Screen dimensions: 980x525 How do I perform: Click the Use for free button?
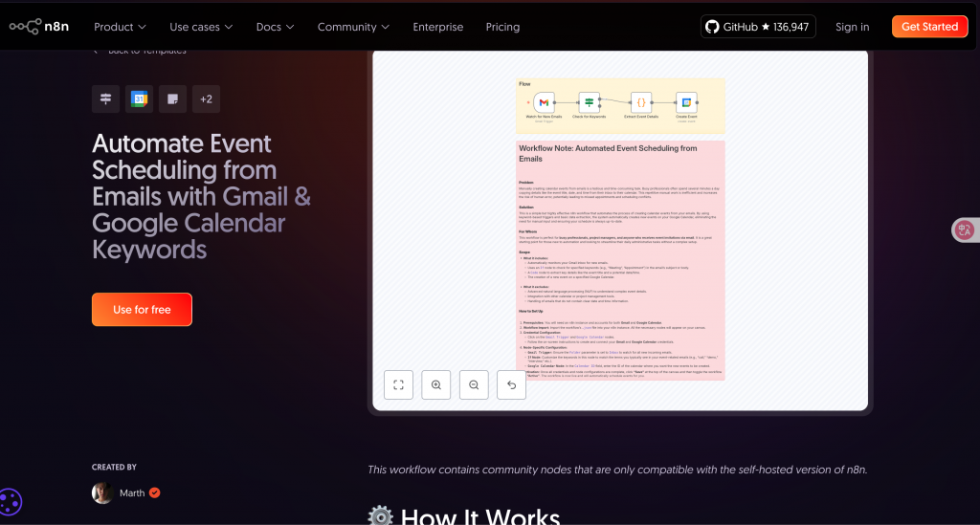click(x=142, y=310)
